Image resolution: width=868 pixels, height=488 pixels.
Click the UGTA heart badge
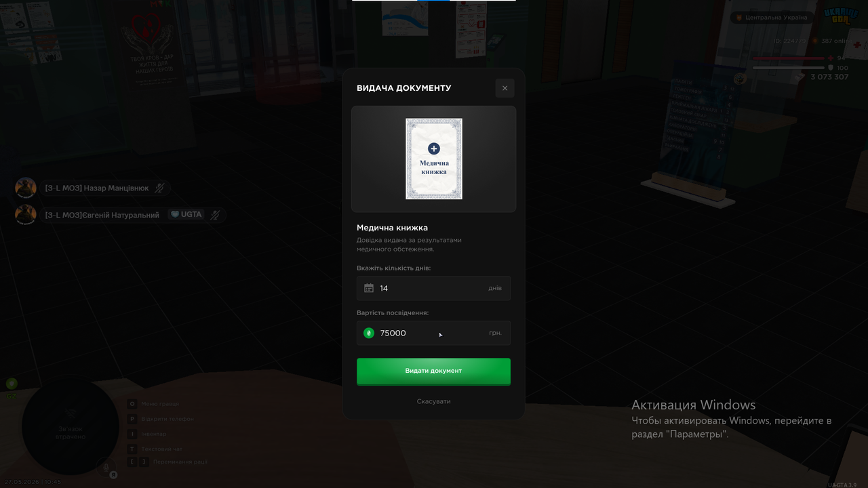(x=186, y=214)
